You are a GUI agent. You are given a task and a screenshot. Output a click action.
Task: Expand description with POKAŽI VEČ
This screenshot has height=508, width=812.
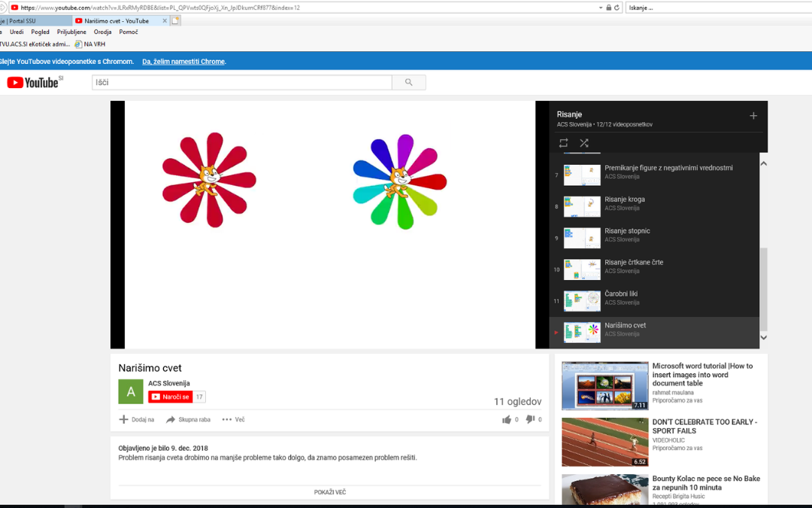[330, 492]
